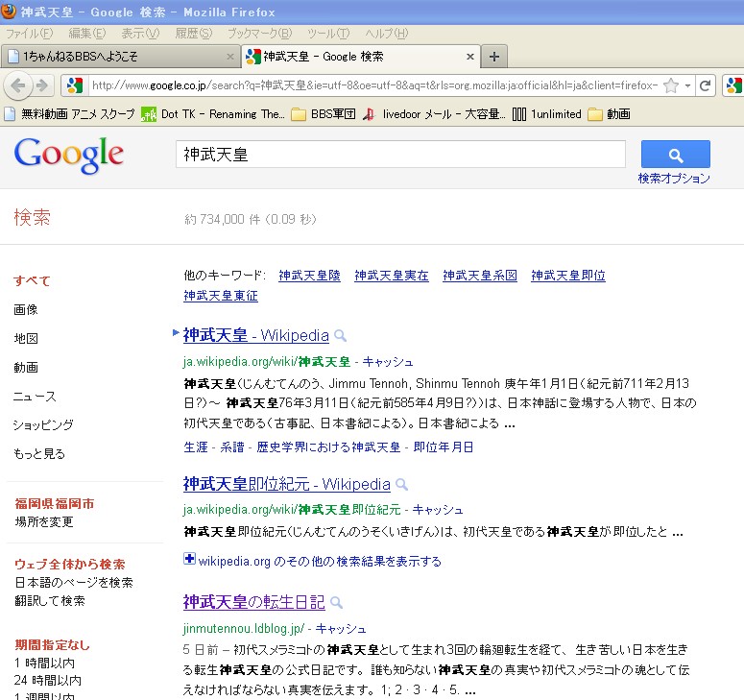Open the 編集(E) menu
This screenshot has width=744, height=700.
86,34
